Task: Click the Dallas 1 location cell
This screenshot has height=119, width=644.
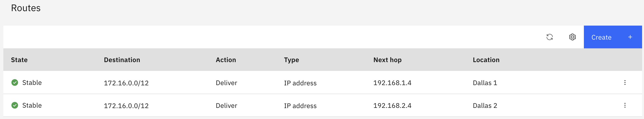Action: 485,83
